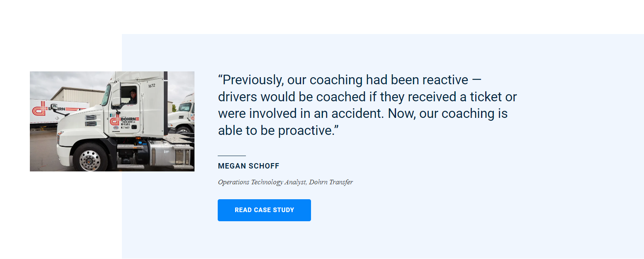The image size is (644, 259).
Task: Select the Megan Schoff name heading
Action: (x=249, y=166)
